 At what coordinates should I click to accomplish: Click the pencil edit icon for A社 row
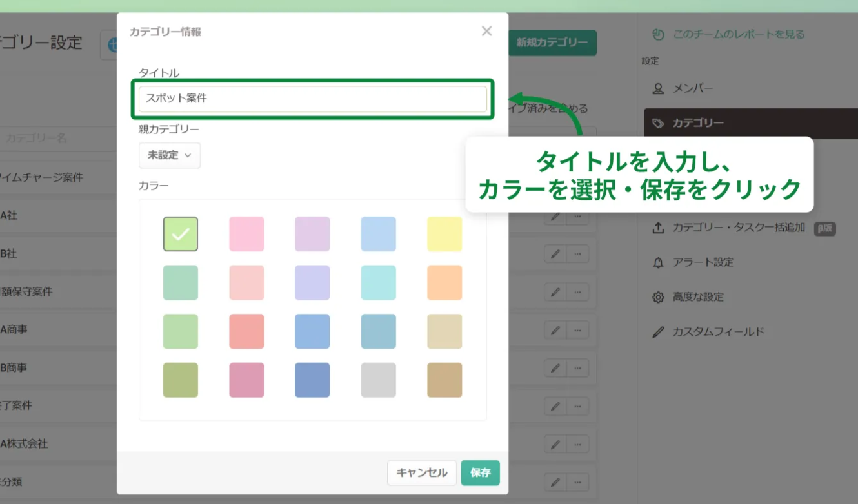[555, 217]
